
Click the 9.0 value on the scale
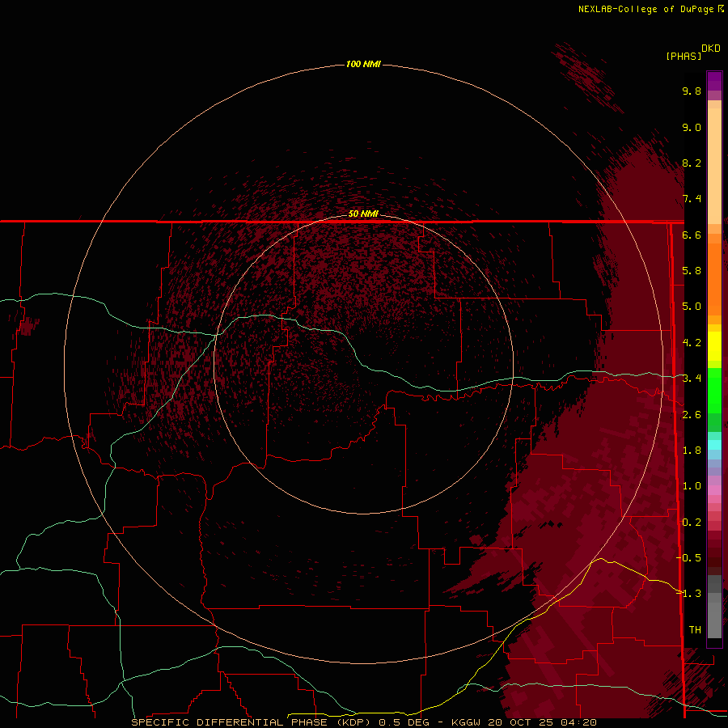coord(692,127)
